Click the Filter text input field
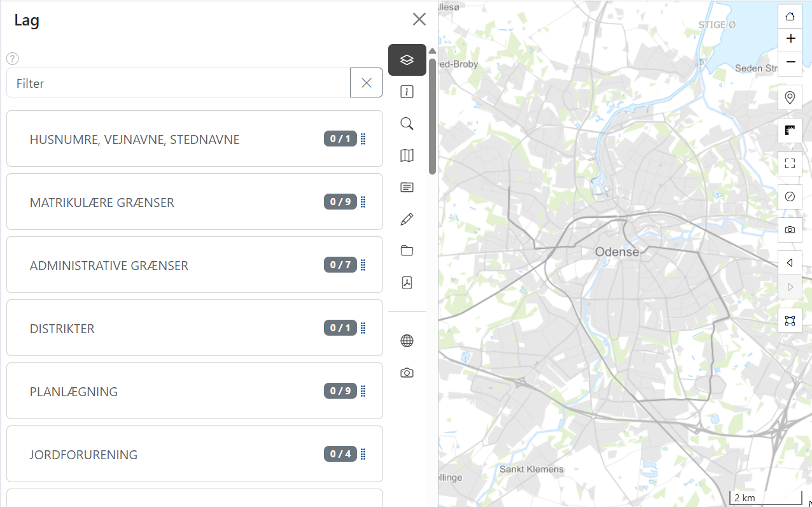 pos(178,83)
